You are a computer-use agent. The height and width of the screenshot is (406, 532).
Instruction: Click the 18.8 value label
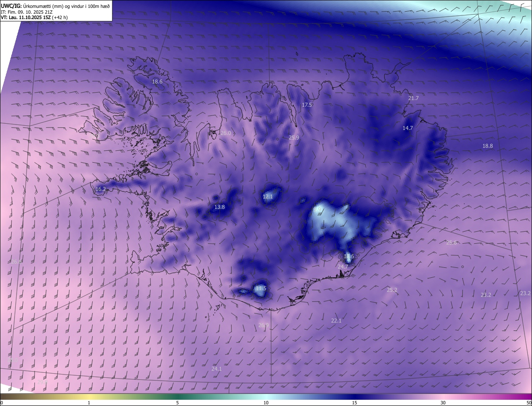coord(488,146)
